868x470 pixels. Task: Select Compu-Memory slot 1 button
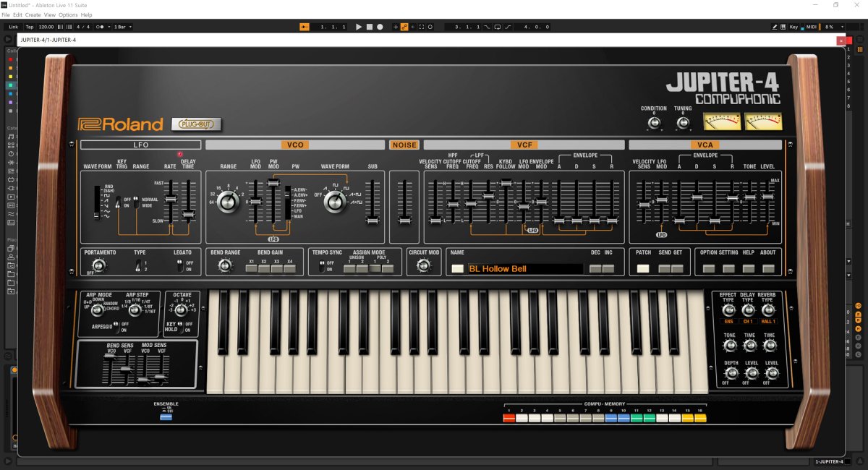click(509, 418)
